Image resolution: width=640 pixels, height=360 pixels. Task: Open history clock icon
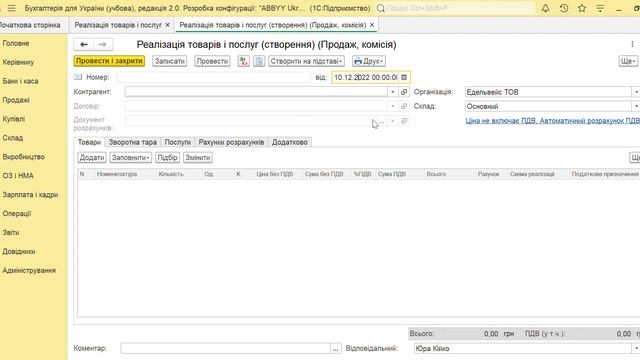pos(564,8)
